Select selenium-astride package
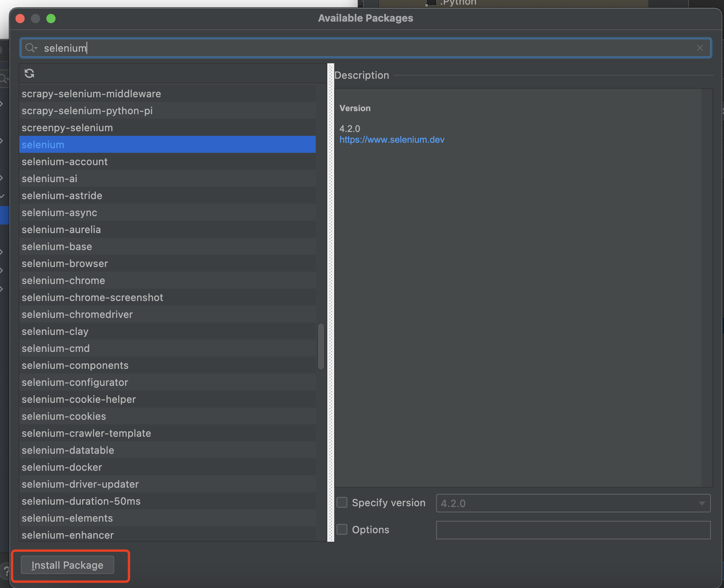 coord(167,195)
